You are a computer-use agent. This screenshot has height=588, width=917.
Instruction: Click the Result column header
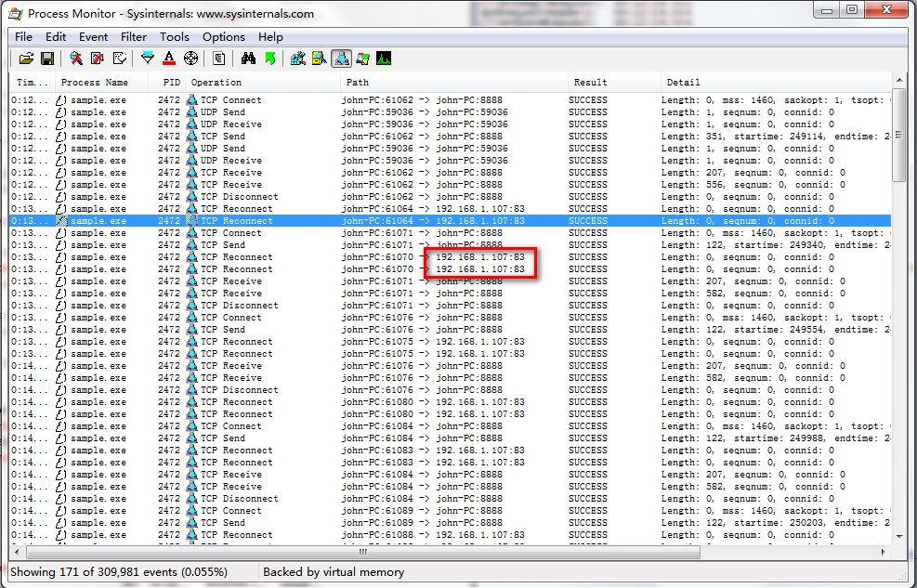pos(614,83)
